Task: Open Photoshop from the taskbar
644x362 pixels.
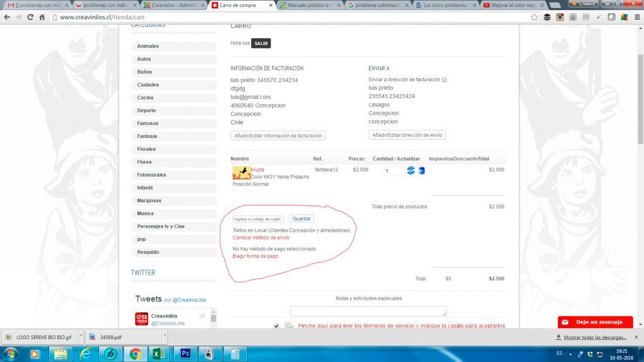Action: coord(185,354)
